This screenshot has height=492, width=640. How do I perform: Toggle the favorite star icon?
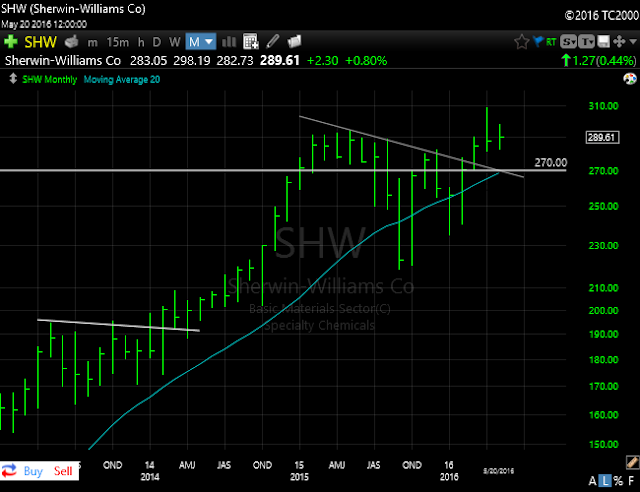[x=521, y=42]
